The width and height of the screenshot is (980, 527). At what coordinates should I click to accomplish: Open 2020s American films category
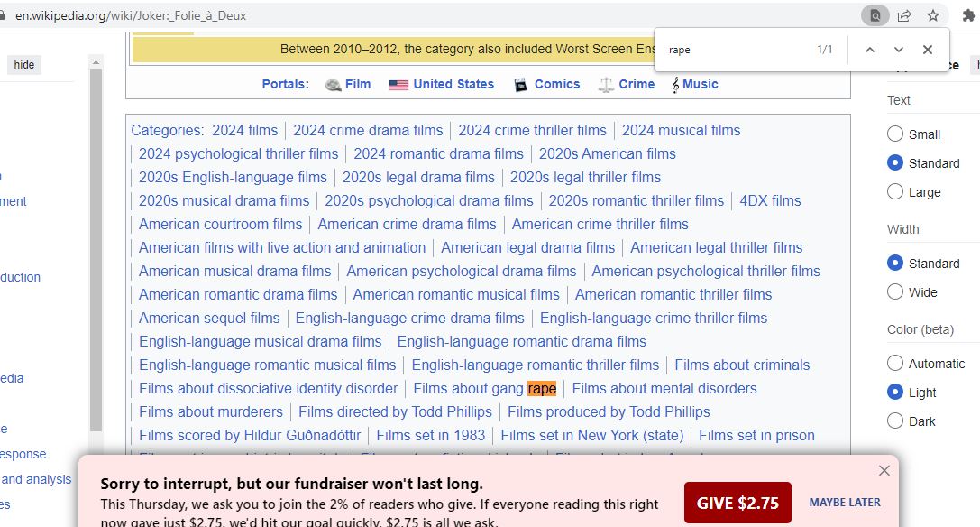click(607, 154)
